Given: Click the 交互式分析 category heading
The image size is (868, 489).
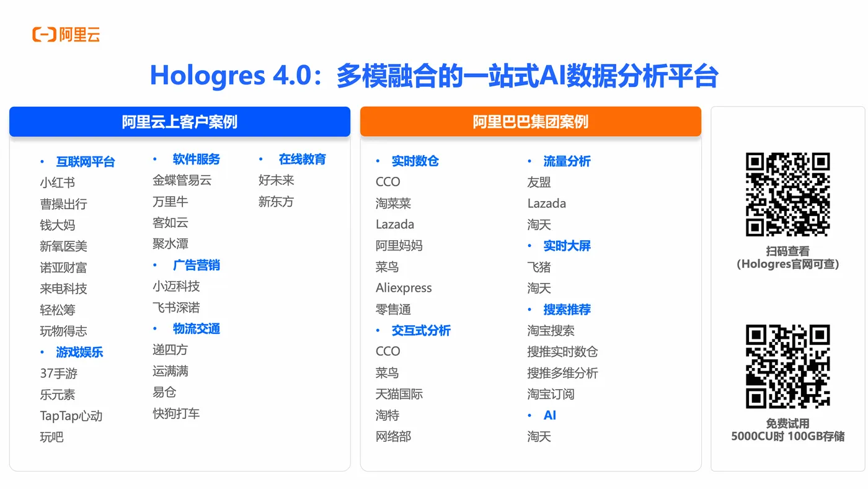Looking at the screenshot, I should pos(421,331).
